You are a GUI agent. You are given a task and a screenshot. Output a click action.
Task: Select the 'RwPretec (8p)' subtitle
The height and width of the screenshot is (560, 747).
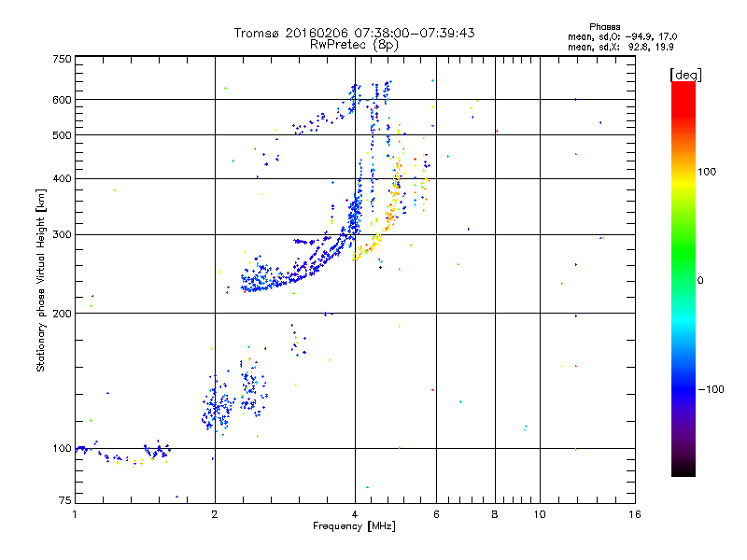pos(354,45)
